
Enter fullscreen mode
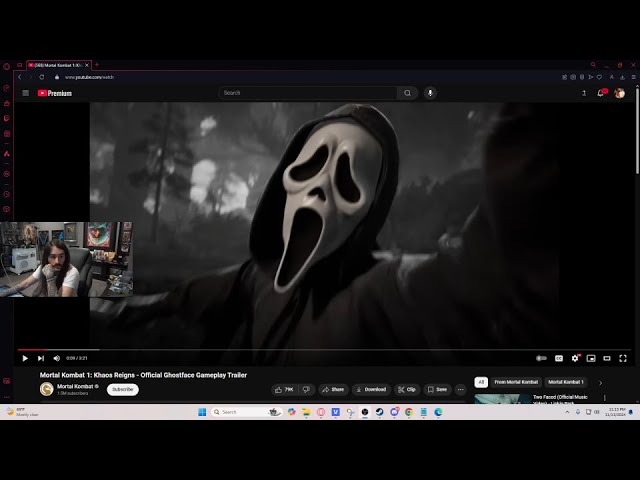pos(623,358)
